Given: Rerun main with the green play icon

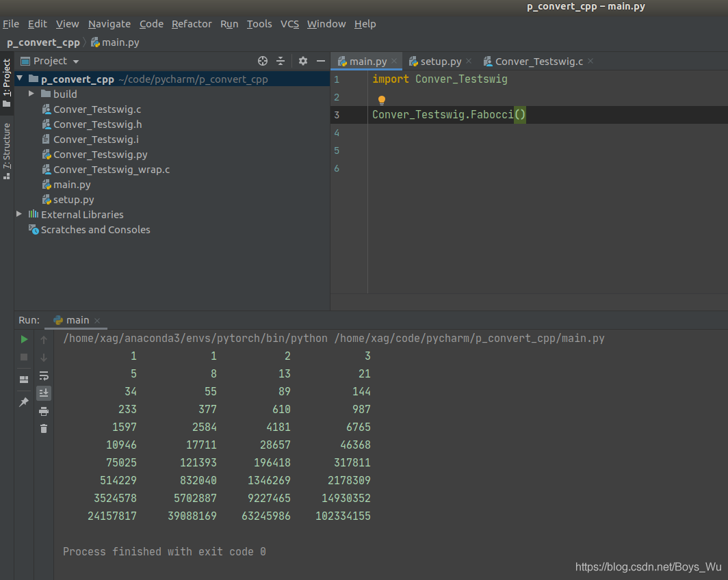Looking at the screenshot, I should [x=24, y=339].
